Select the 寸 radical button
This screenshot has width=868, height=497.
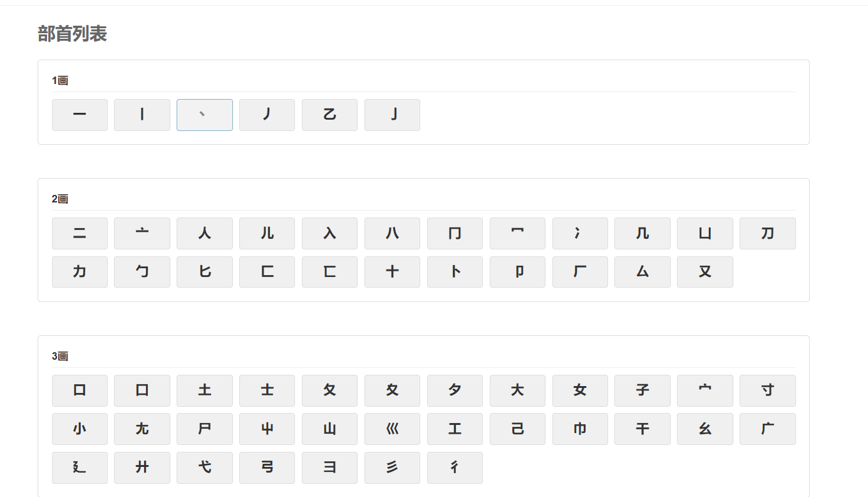[767, 390]
